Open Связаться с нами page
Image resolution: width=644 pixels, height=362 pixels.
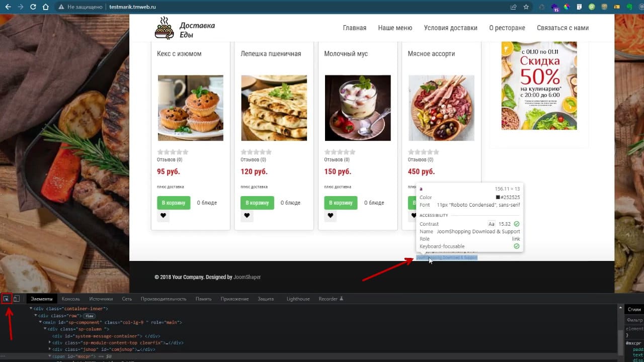(x=562, y=28)
